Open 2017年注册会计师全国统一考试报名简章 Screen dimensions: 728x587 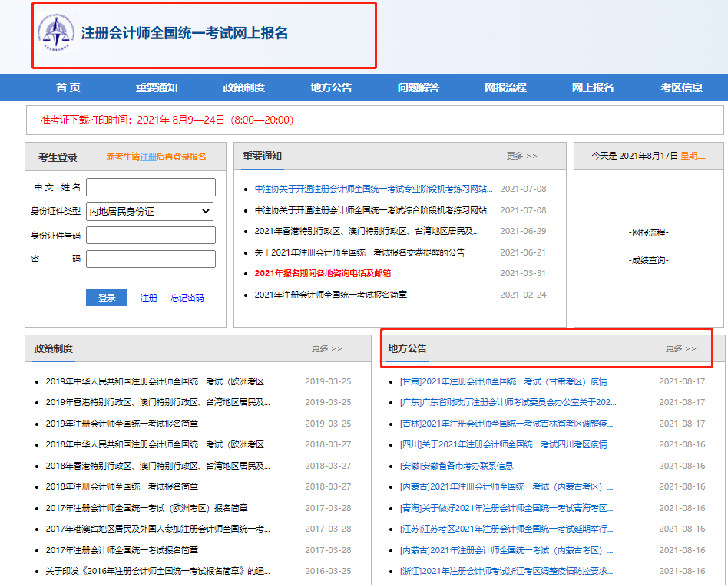pyautogui.click(x=121, y=550)
